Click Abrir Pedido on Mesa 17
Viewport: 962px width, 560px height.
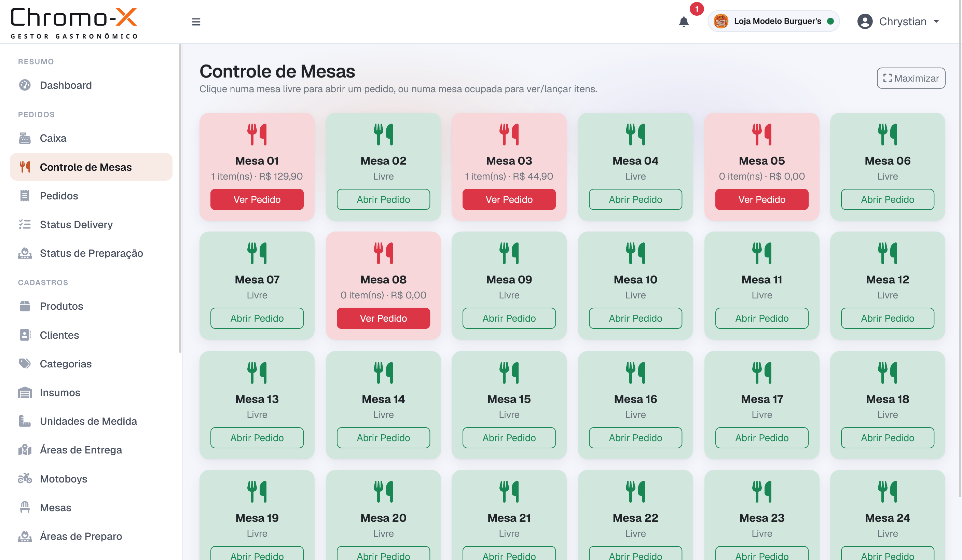click(761, 437)
